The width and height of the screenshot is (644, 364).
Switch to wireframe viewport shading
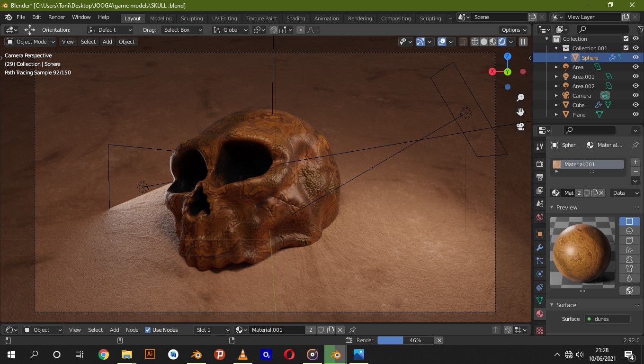(x=475, y=42)
